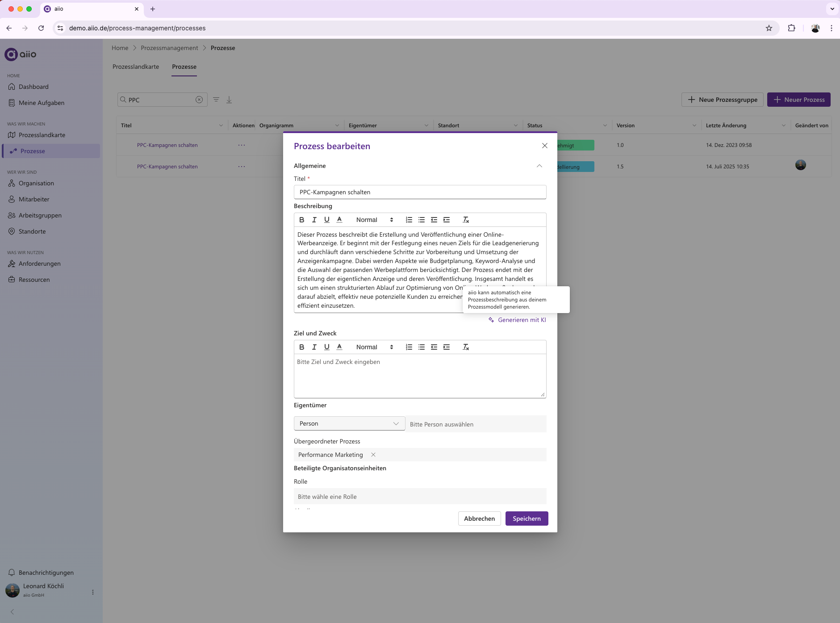Image resolution: width=840 pixels, height=623 pixels.
Task: Click the Titel input field
Action: click(420, 192)
